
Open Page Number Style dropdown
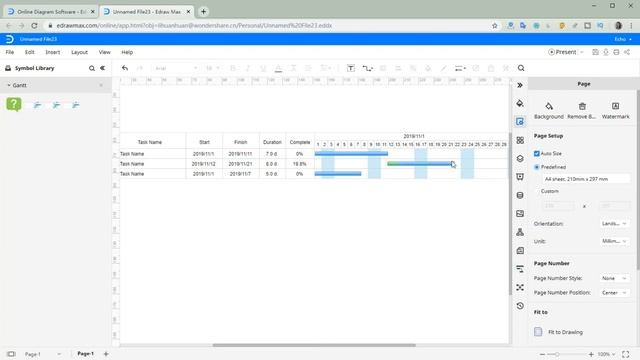[x=614, y=278]
